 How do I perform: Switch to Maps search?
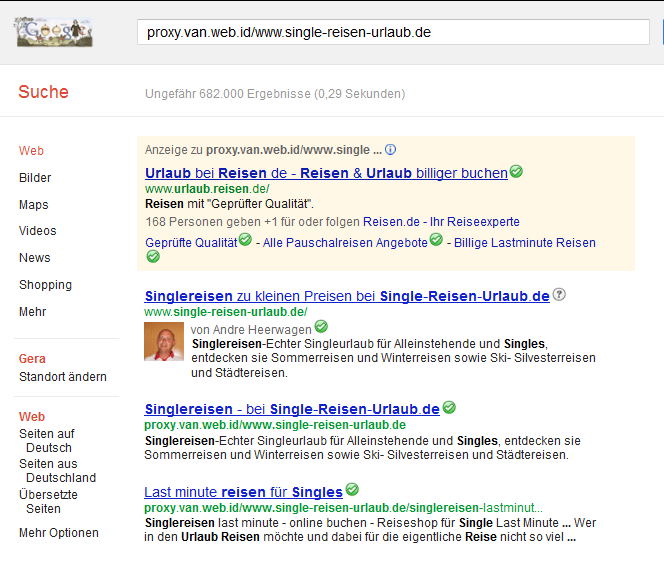click(34, 205)
